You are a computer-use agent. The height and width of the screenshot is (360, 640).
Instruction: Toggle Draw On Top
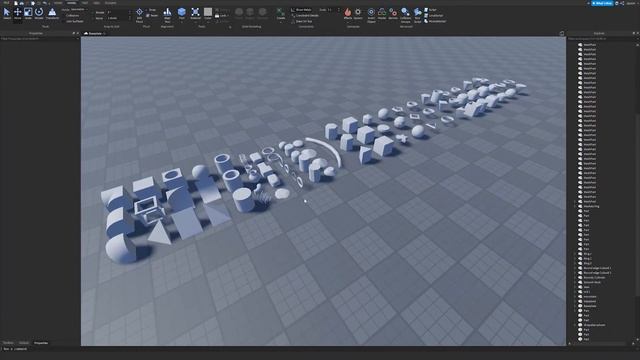tap(301, 21)
